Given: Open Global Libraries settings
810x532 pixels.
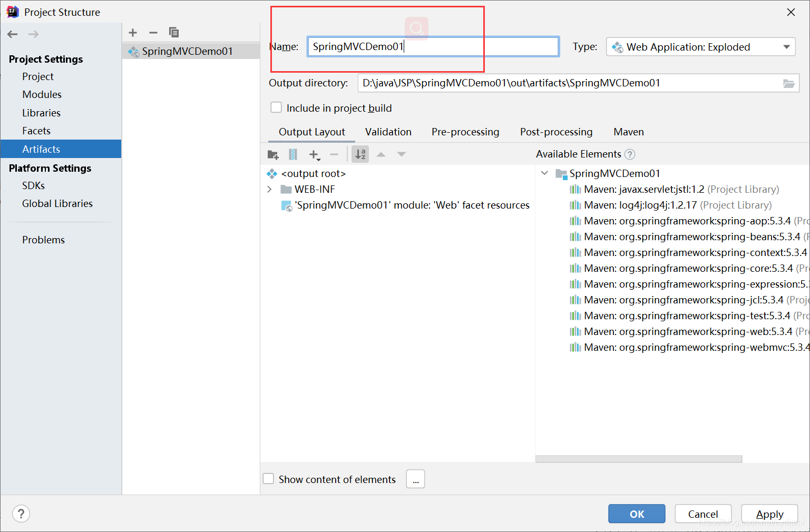Looking at the screenshot, I should coord(57,203).
